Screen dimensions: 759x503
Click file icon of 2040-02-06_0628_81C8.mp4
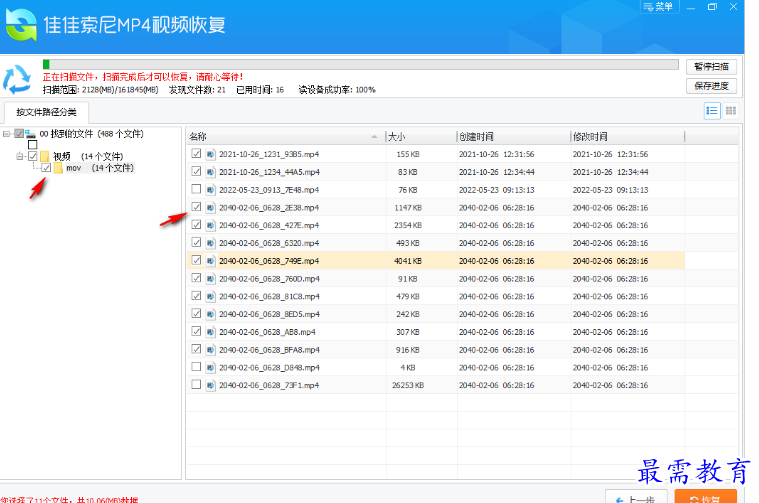[x=210, y=296]
